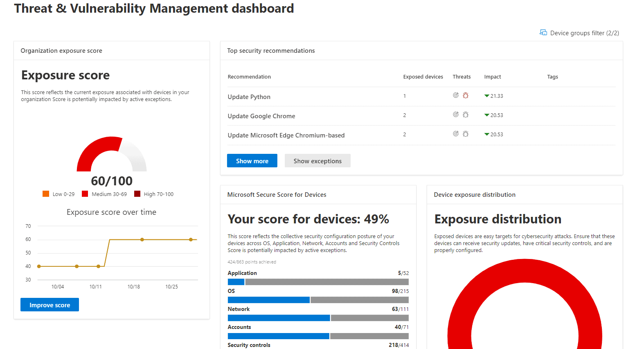Click the green impact arrow beside 21.33

[x=486, y=96]
